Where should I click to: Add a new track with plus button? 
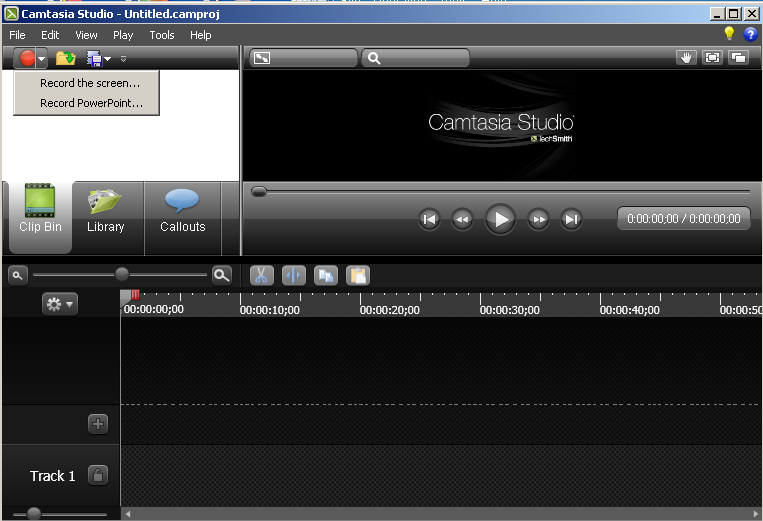coord(98,424)
